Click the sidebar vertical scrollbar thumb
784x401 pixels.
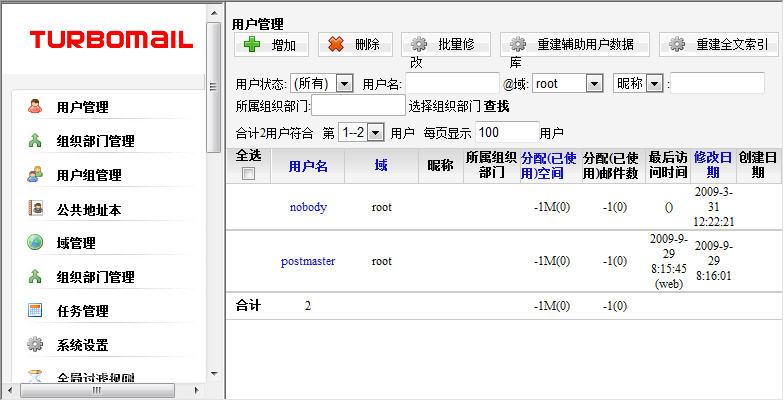coord(214,88)
